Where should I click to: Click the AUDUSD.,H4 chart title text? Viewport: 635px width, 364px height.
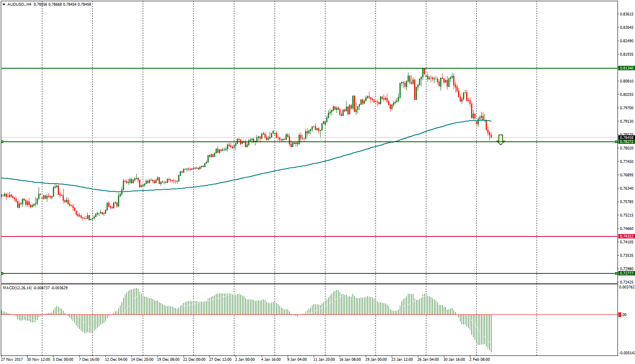20,4
